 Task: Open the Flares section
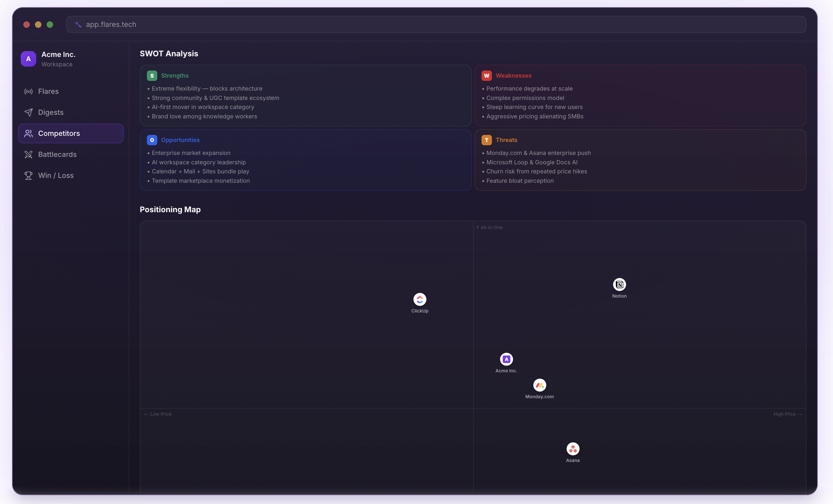71,91
